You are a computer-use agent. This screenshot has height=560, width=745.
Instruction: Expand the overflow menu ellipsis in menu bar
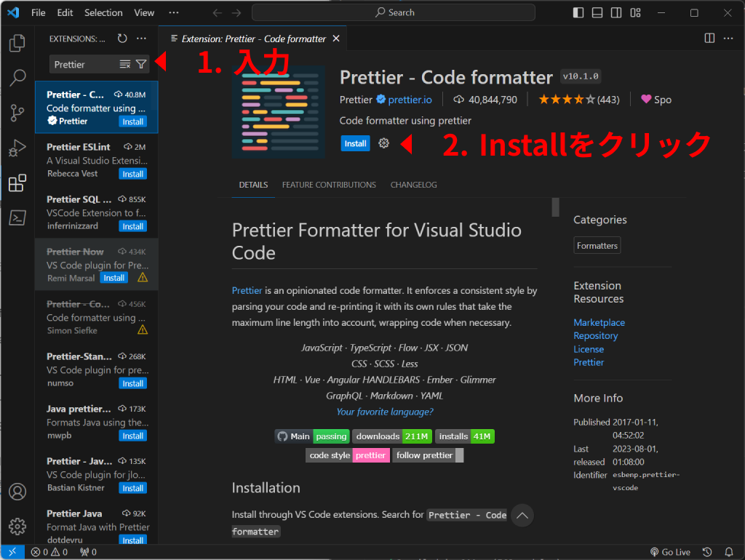(174, 13)
